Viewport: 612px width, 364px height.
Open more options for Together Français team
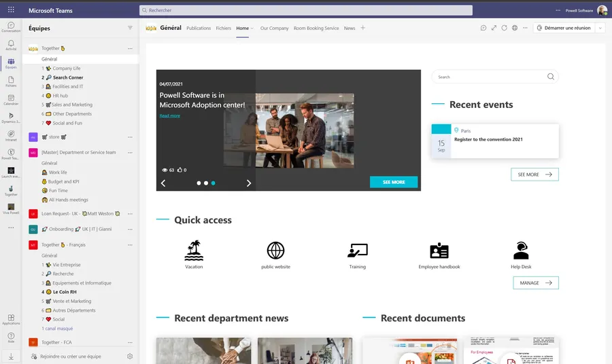[x=130, y=244]
